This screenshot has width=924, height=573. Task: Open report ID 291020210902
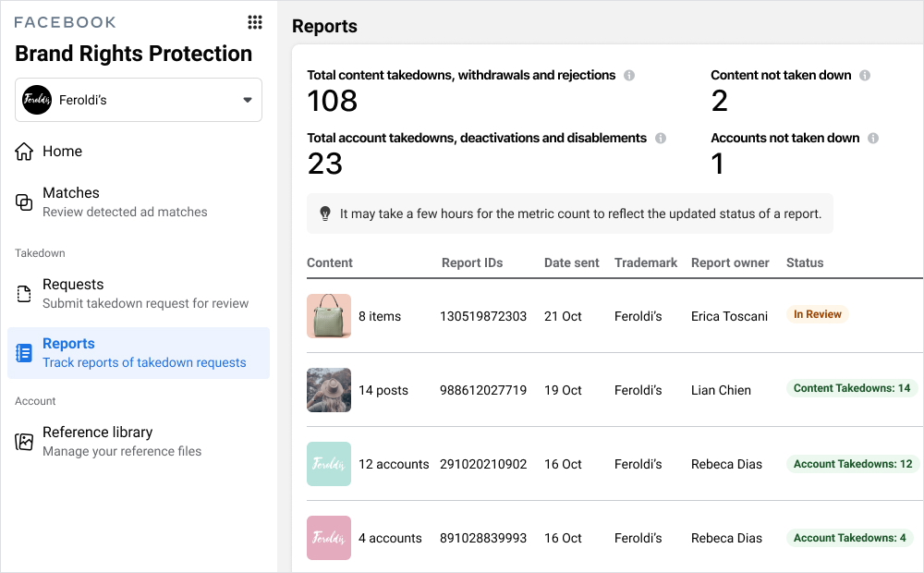pyautogui.click(x=483, y=464)
